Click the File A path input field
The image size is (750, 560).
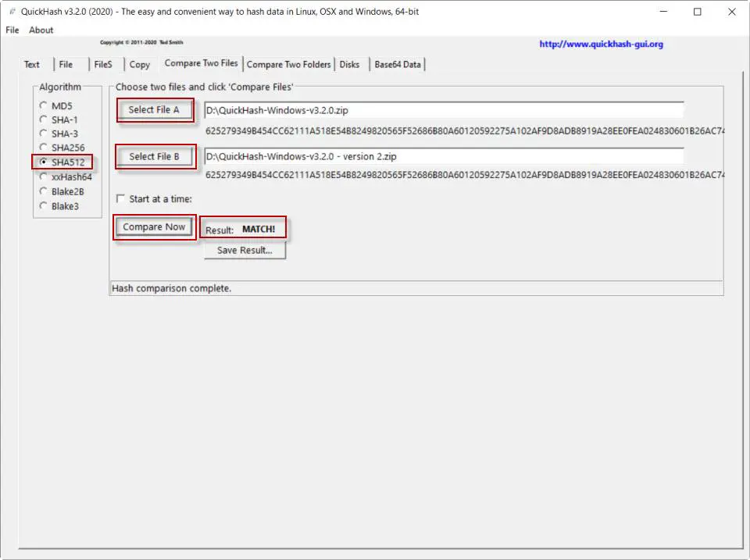(x=444, y=110)
